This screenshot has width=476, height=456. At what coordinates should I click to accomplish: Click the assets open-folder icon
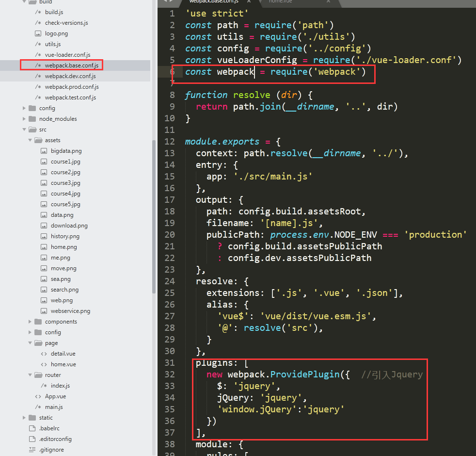[x=38, y=140]
